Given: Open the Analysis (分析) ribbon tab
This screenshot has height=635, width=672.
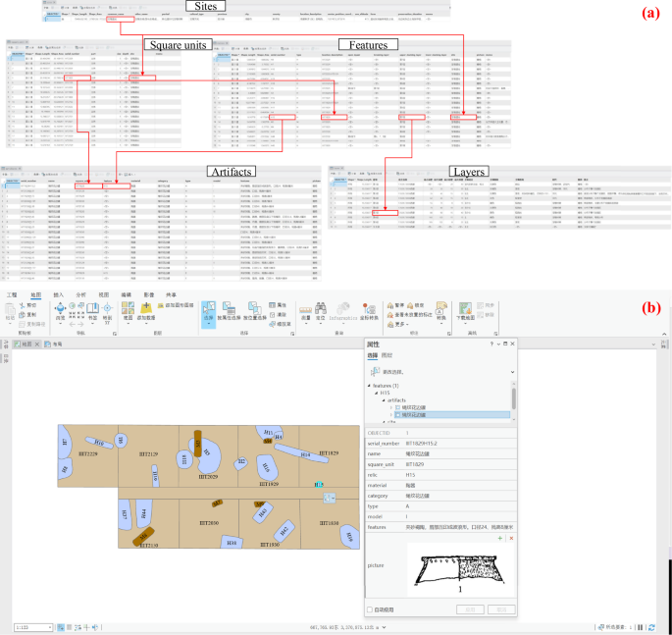Looking at the screenshot, I should (x=80, y=294).
